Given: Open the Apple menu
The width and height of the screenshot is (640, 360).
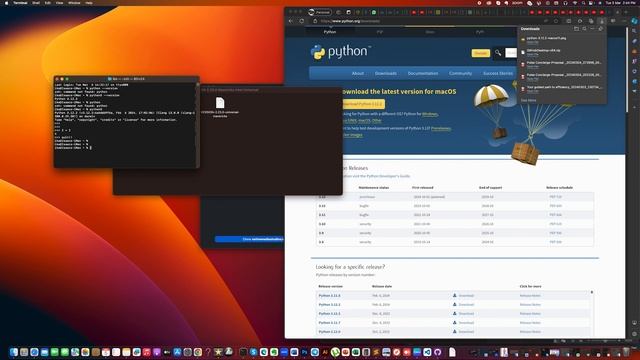Looking at the screenshot, I should coord(6,3).
